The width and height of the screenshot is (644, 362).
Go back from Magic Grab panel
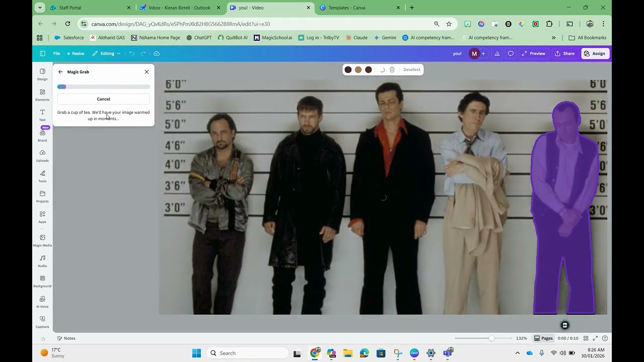pos(60,72)
